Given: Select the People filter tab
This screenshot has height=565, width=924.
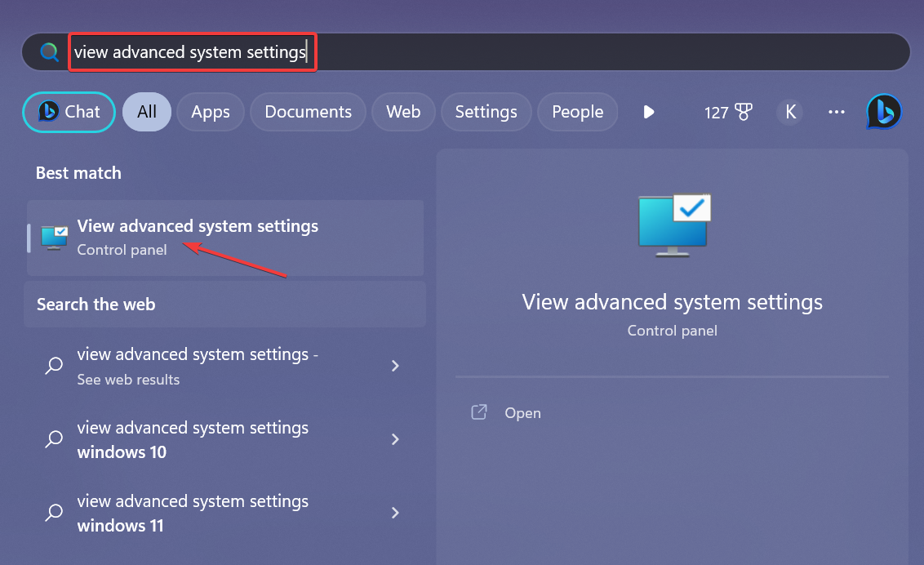Looking at the screenshot, I should pyautogui.click(x=577, y=112).
